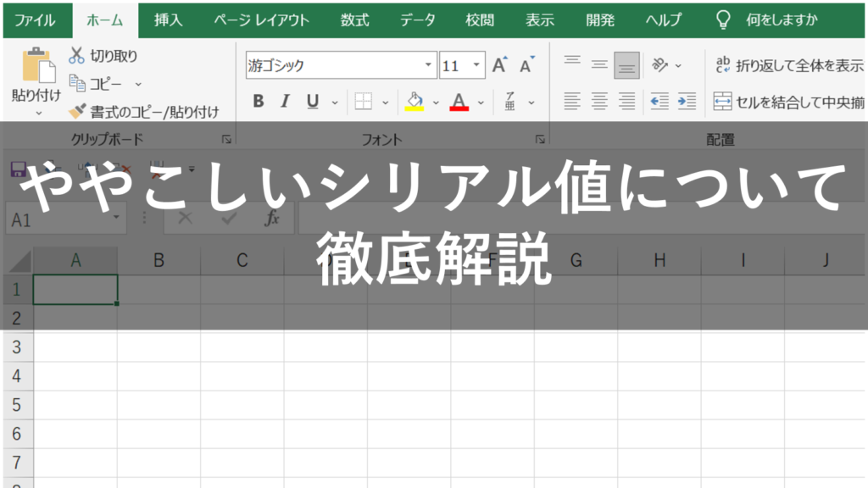Screen dimensions: 868x488
Task: Align text right
Action: click(x=626, y=102)
